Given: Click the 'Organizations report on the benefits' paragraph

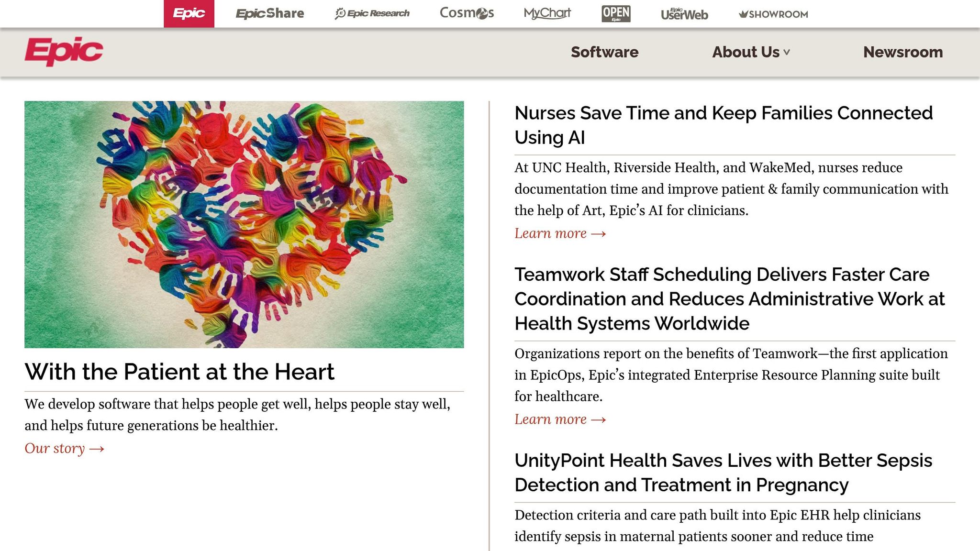Looking at the screenshot, I should [x=731, y=375].
